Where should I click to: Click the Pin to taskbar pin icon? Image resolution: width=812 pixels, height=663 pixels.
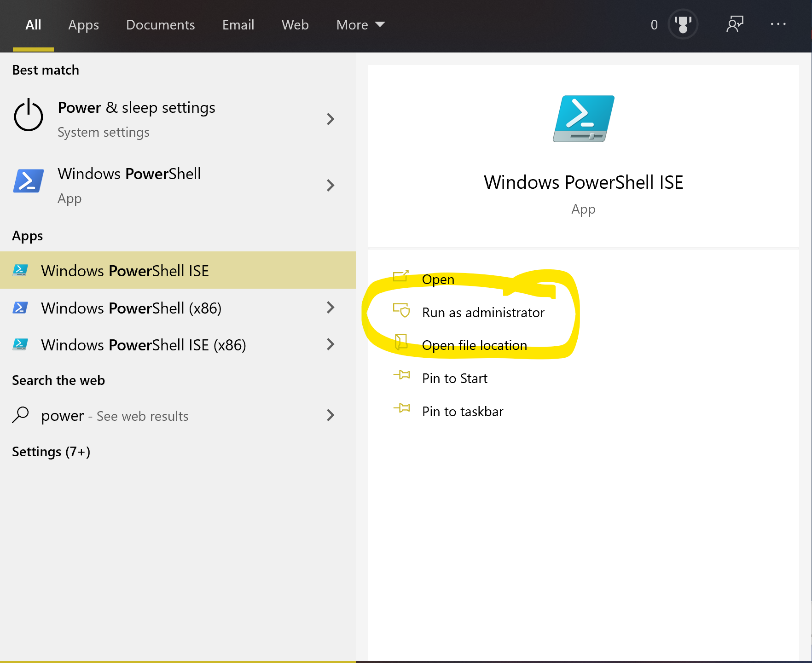tap(402, 408)
